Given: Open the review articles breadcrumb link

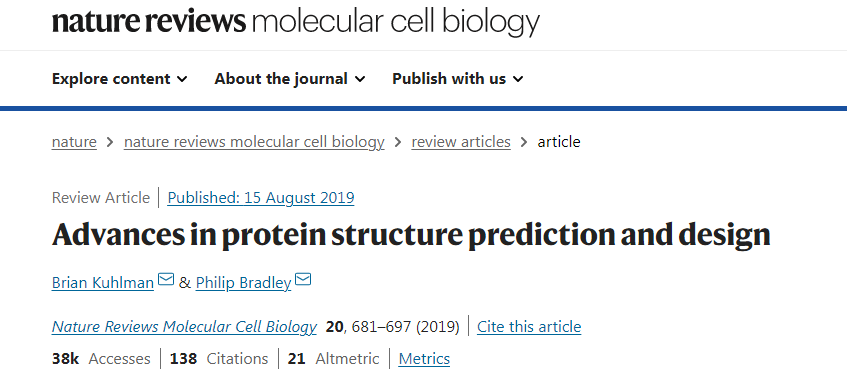Looking at the screenshot, I should pyautogui.click(x=461, y=142).
